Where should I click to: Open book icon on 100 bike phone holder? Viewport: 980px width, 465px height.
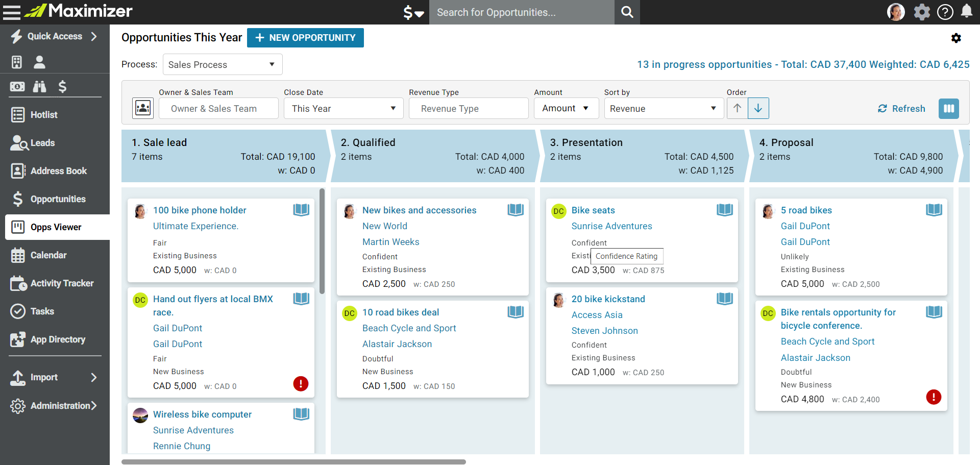(301, 210)
